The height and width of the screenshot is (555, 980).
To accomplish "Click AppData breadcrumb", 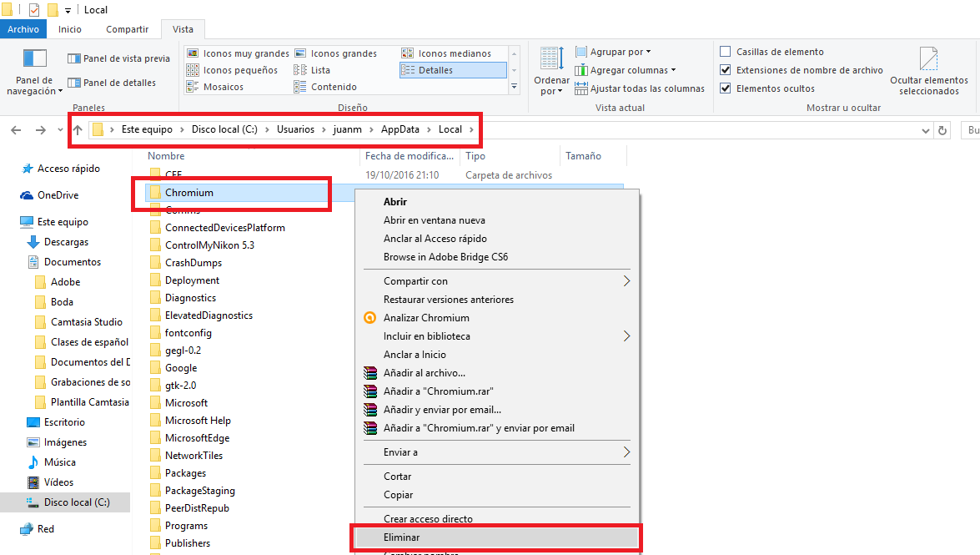I will tap(400, 129).
